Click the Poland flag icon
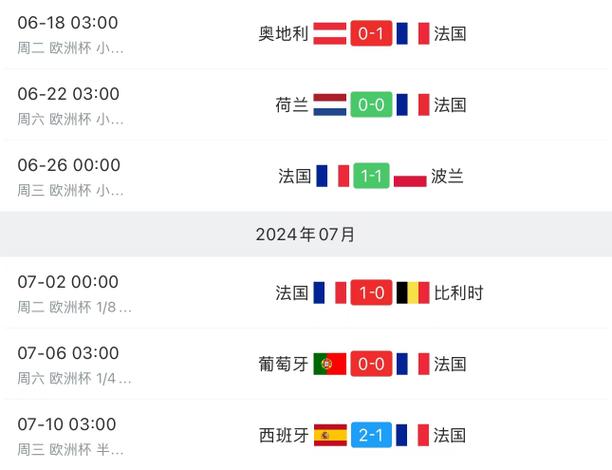612x470 pixels. [410, 176]
